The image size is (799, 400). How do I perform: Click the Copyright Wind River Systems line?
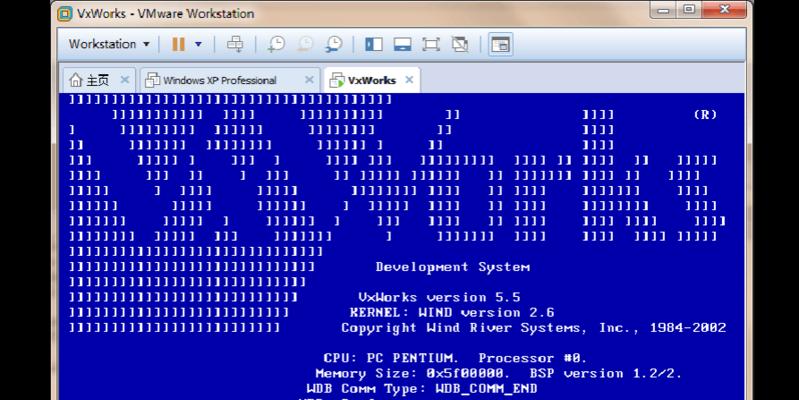pos(534,328)
